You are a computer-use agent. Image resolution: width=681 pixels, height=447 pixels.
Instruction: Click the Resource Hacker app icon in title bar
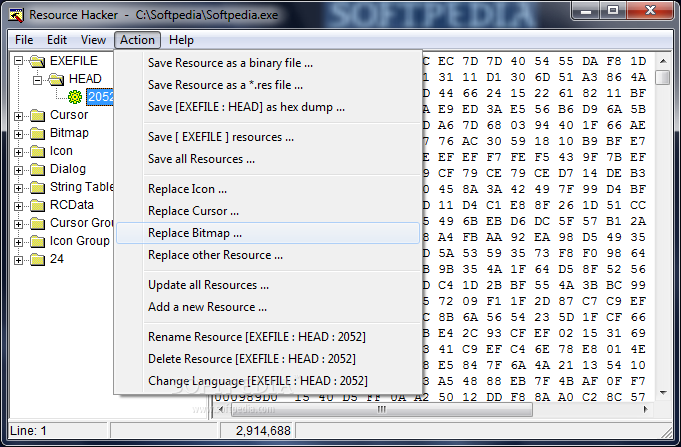click(17, 15)
